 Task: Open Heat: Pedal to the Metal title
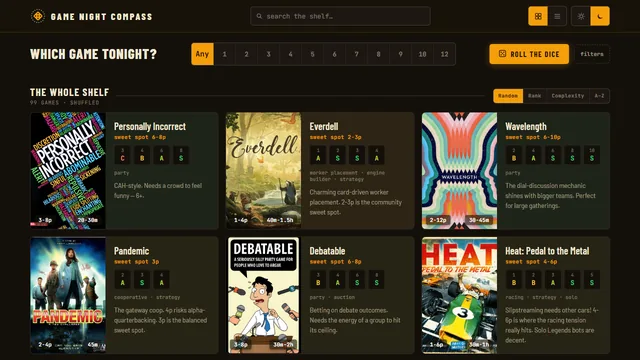547,251
